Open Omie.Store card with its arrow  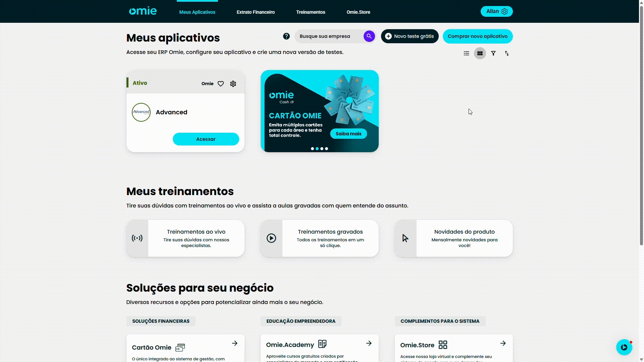503,343
